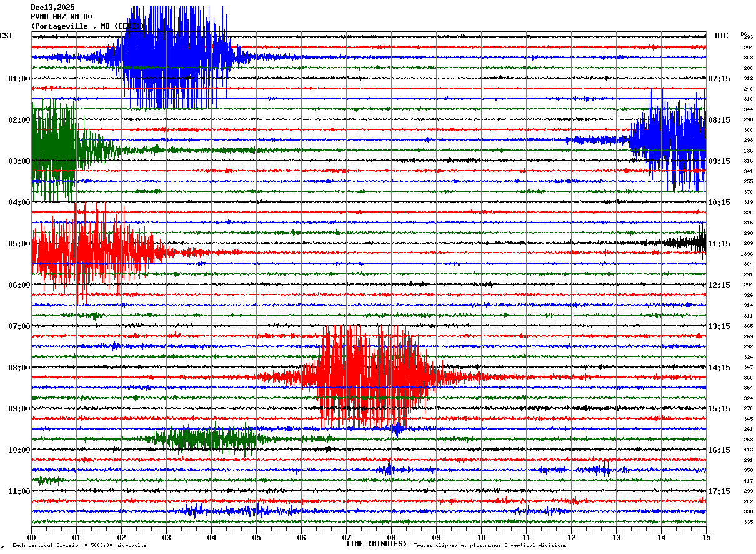Click the Traces clipped at plus/minus 5 divisions note
This screenshot has height=554, width=756.
(x=490, y=546)
